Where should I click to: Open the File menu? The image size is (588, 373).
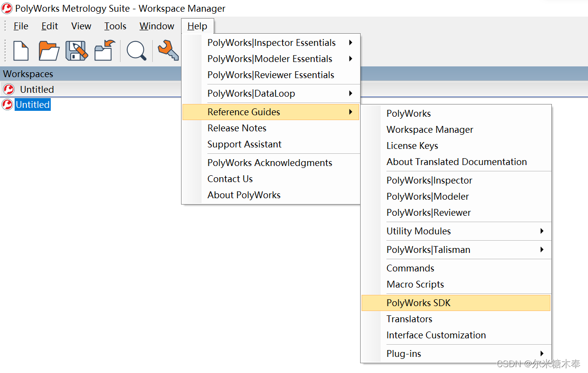pyautogui.click(x=21, y=26)
